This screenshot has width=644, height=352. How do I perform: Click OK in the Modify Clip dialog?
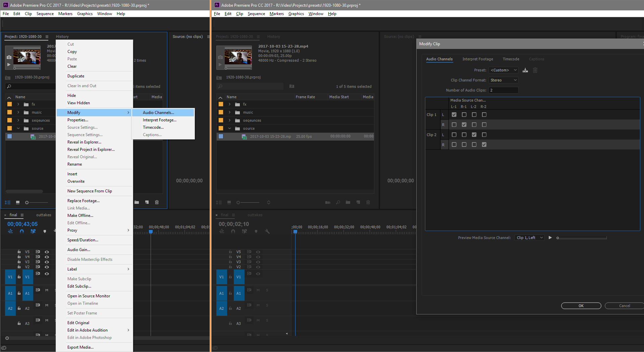click(581, 306)
